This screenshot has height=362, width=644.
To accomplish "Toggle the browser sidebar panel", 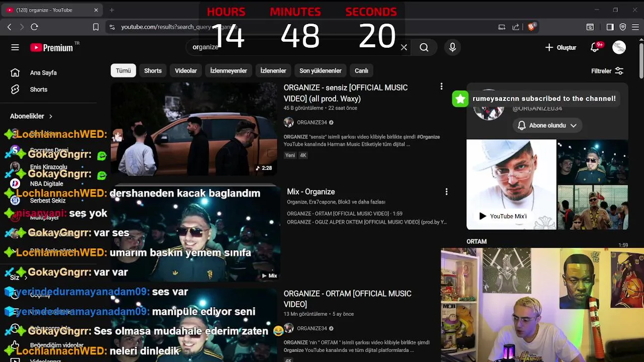I will 610,27.
